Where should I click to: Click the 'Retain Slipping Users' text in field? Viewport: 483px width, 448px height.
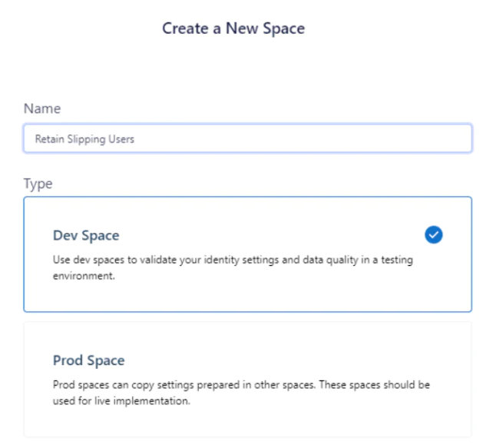point(84,139)
